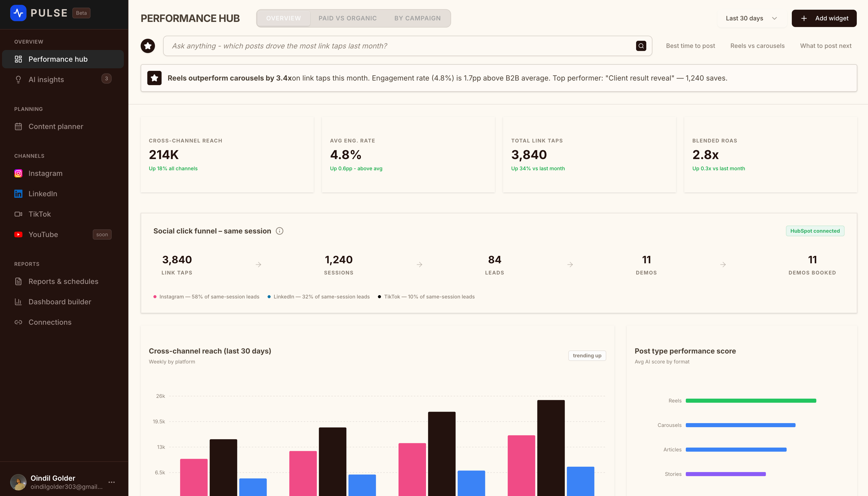Viewport: 868px width, 496px height.
Task: Click the search magnifier icon in Ask bar
Action: [x=641, y=46]
